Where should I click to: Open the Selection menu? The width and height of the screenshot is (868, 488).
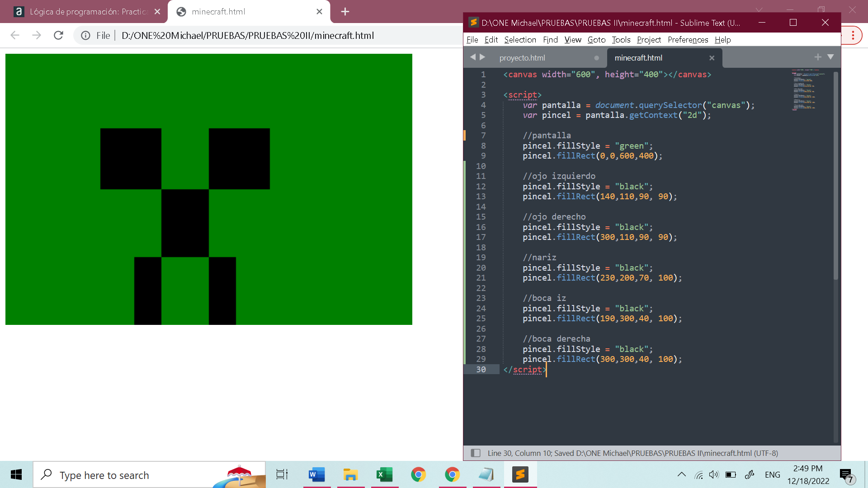tap(520, 40)
